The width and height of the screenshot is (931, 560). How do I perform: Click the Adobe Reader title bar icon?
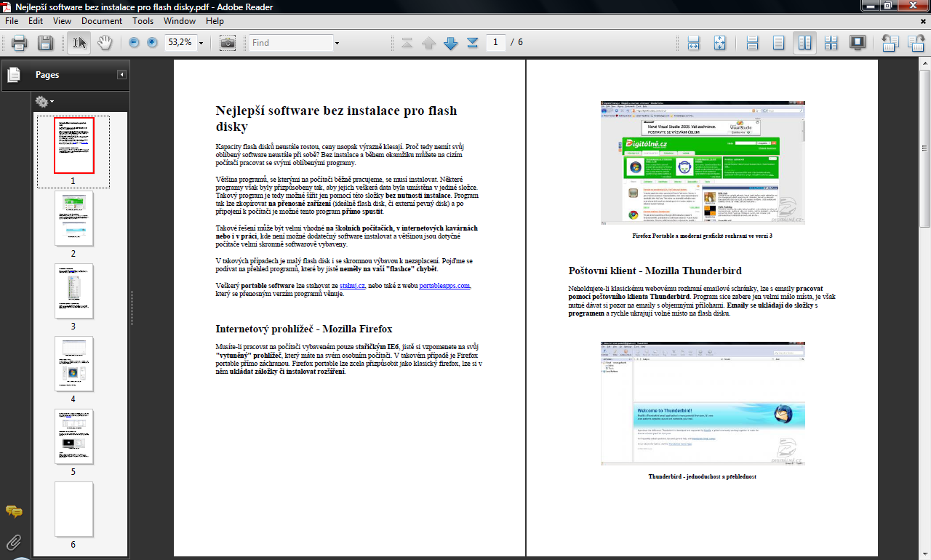(7, 6)
